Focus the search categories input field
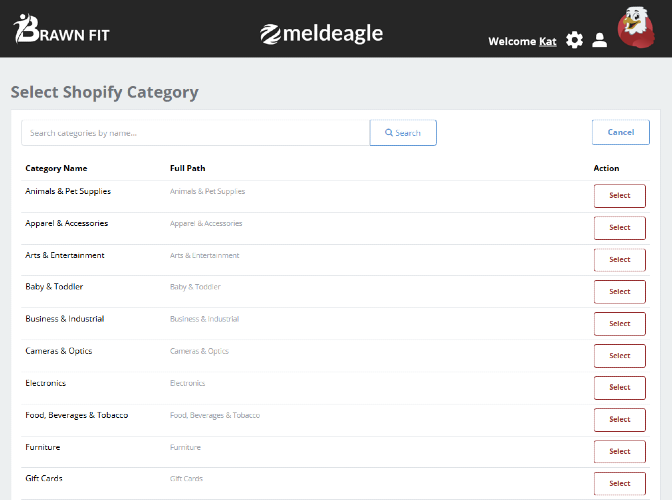Screen dimensions: 672x500 click(195, 133)
